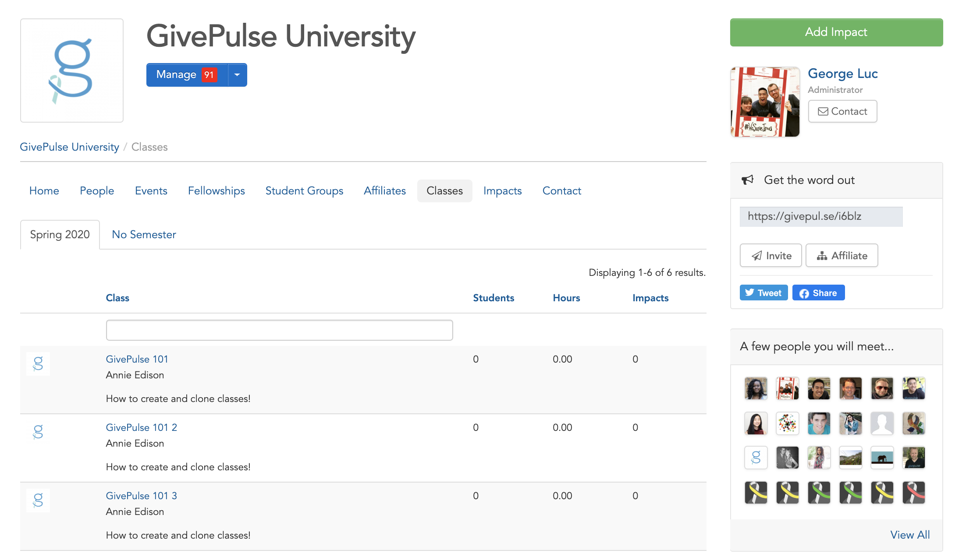Select the Classes nav tab
This screenshot has width=980, height=557.
(445, 191)
